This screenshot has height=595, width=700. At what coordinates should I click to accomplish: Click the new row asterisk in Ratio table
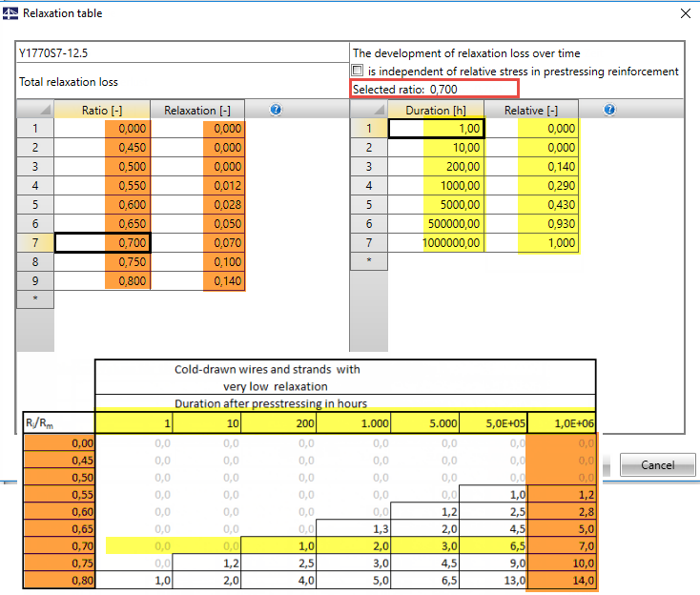(35, 299)
